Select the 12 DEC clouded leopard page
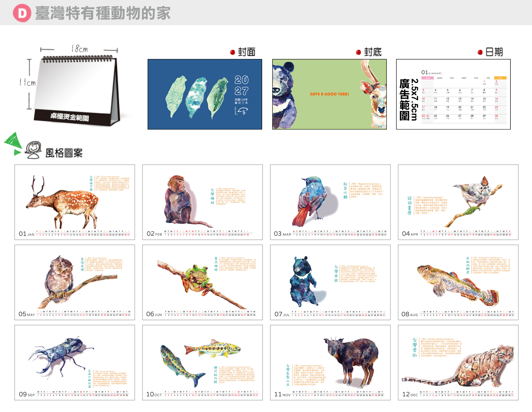Image resolution: width=532 pixels, height=412 pixels. coord(458,363)
